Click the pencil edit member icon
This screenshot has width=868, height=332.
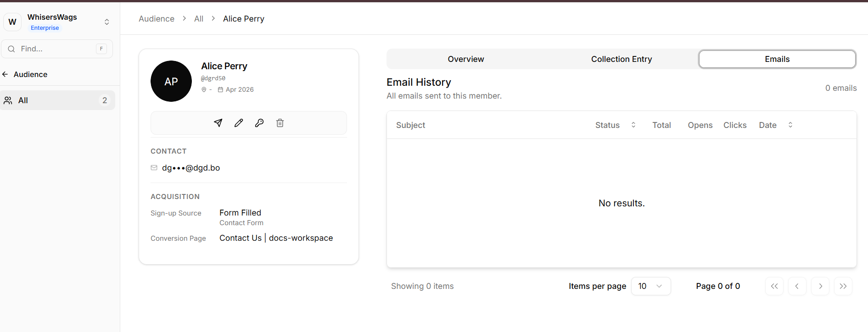click(239, 123)
